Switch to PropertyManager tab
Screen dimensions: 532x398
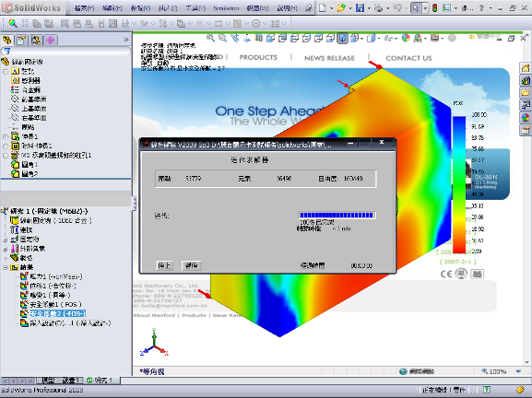click(21, 40)
